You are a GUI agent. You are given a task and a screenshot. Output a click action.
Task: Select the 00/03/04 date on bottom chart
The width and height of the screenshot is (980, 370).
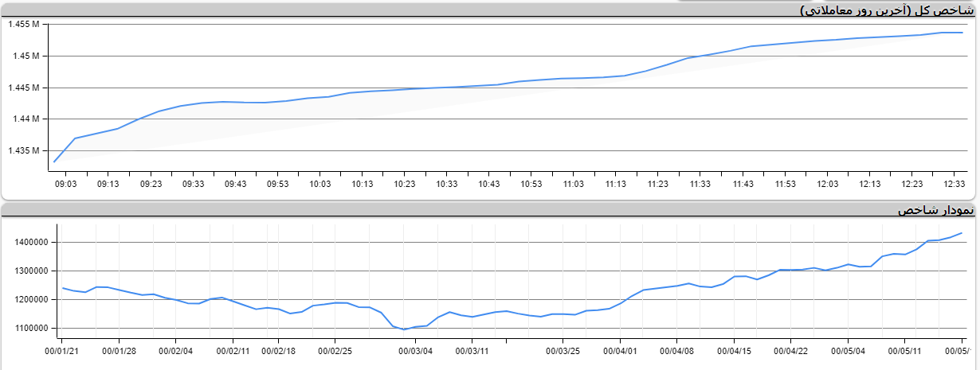point(415,350)
